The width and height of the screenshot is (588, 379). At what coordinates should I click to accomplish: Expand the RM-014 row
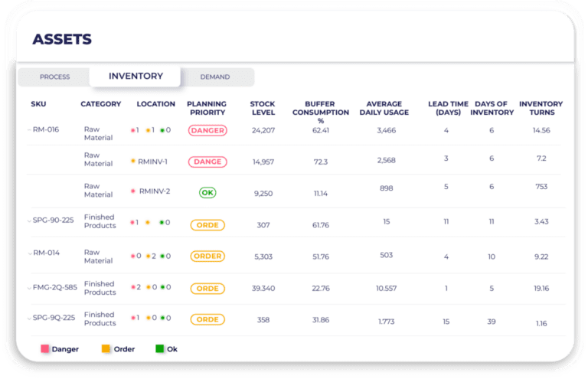pos(30,253)
